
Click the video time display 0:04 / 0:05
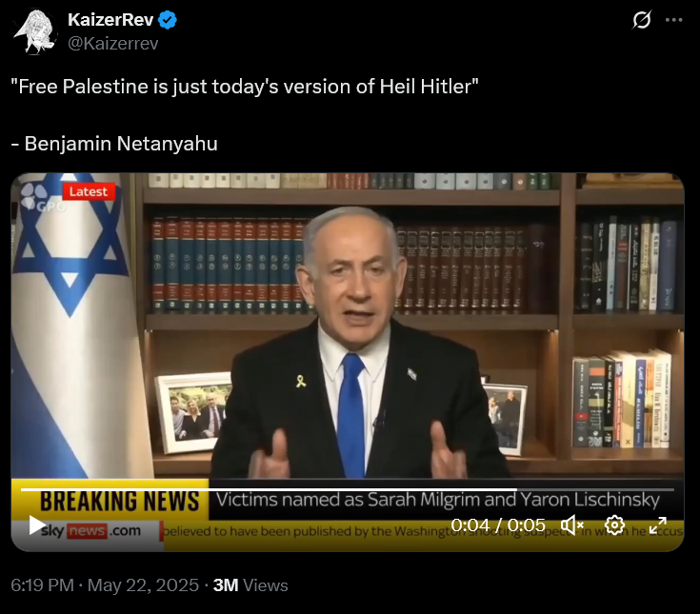pyautogui.click(x=498, y=525)
